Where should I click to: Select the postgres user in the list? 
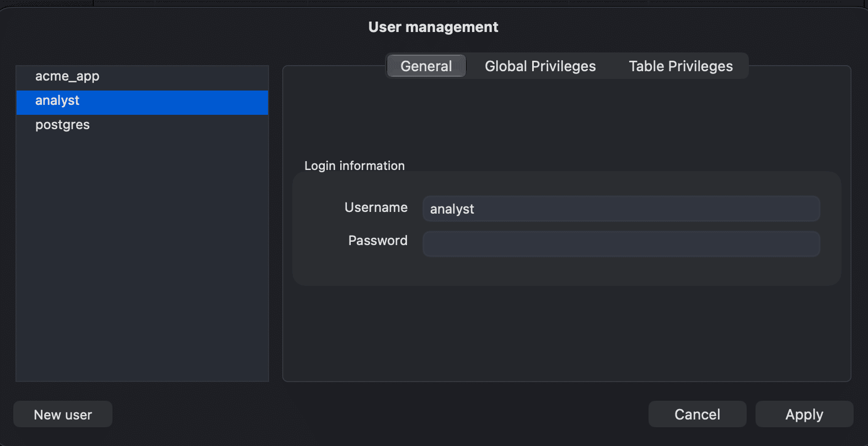[x=142, y=126]
